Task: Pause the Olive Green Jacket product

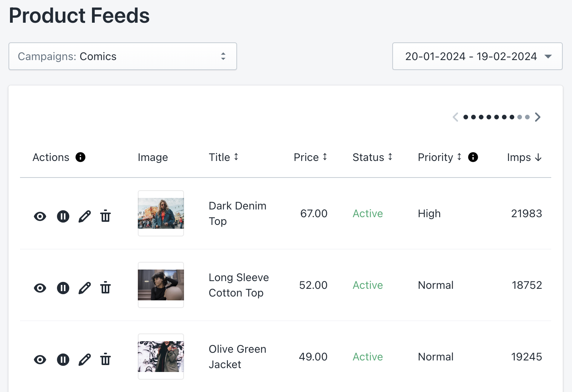Action: [x=63, y=359]
